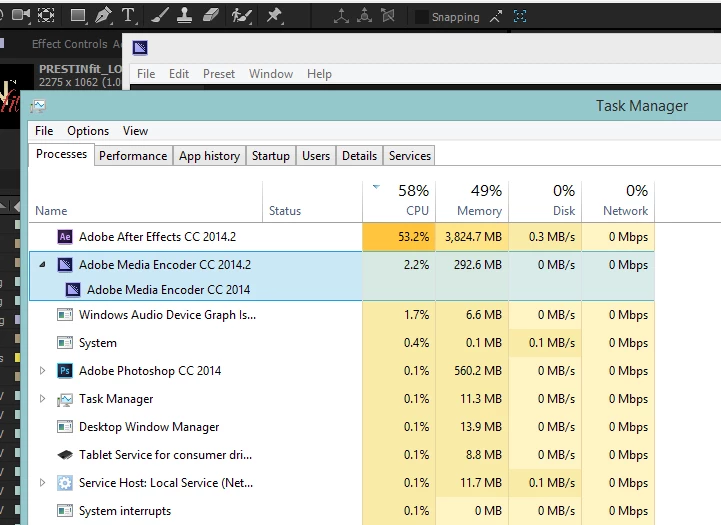The width and height of the screenshot is (721, 525).
Task: Click the Task Manager title bar icon
Action: point(38,107)
